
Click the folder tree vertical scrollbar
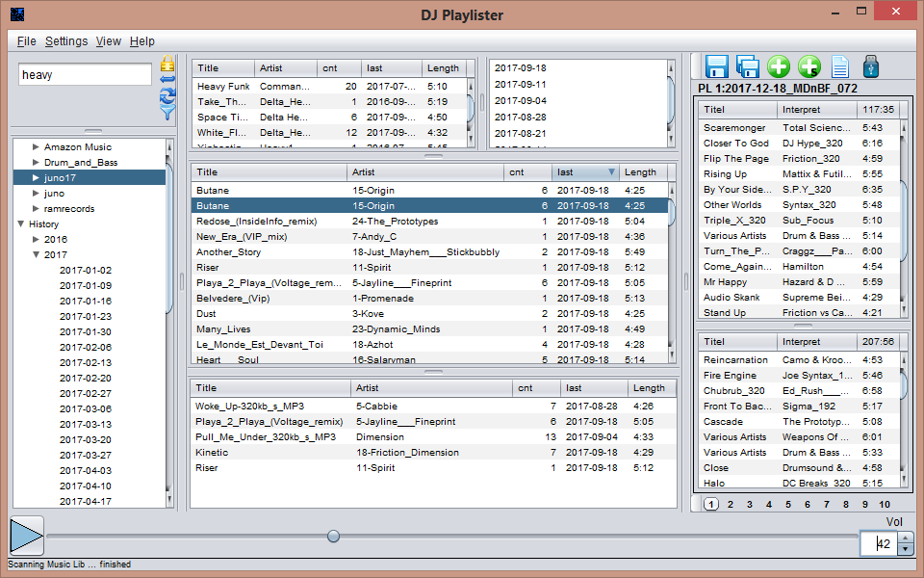point(169,323)
